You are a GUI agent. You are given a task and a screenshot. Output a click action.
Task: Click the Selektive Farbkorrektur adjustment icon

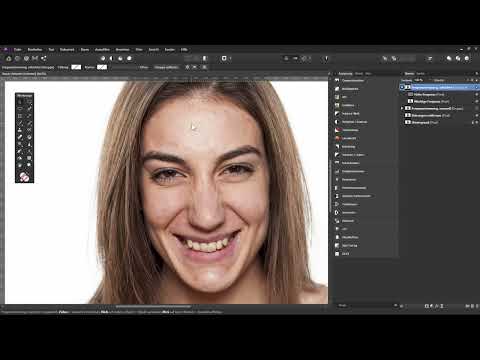tap(337, 196)
